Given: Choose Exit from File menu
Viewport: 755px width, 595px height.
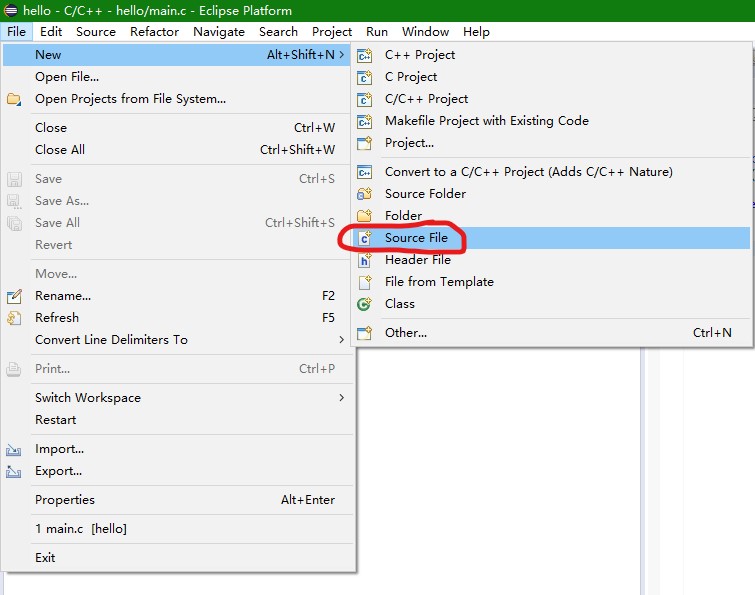Looking at the screenshot, I should [x=178, y=558].
